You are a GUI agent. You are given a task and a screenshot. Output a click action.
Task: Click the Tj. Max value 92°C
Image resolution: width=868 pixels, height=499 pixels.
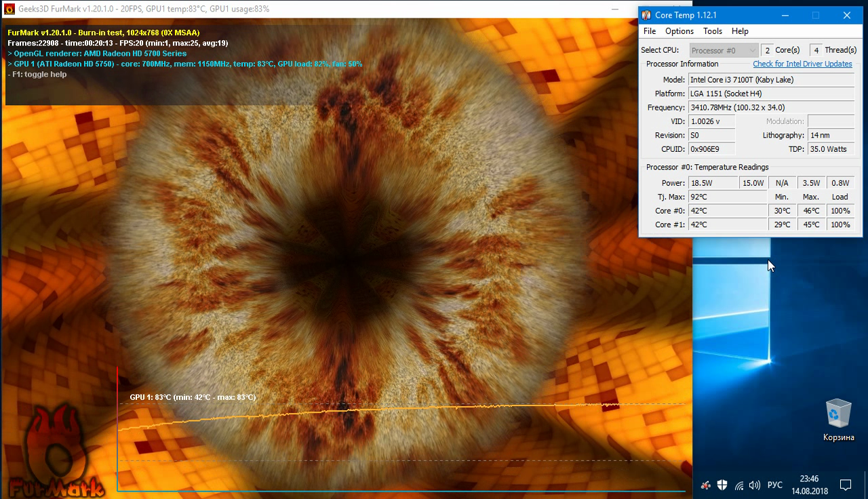(728, 197)
